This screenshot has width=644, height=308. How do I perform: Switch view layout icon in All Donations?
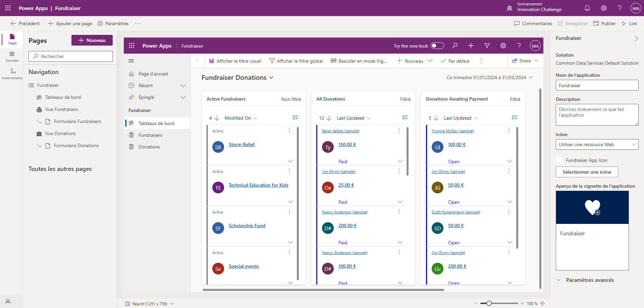click(x=405, y=117)
